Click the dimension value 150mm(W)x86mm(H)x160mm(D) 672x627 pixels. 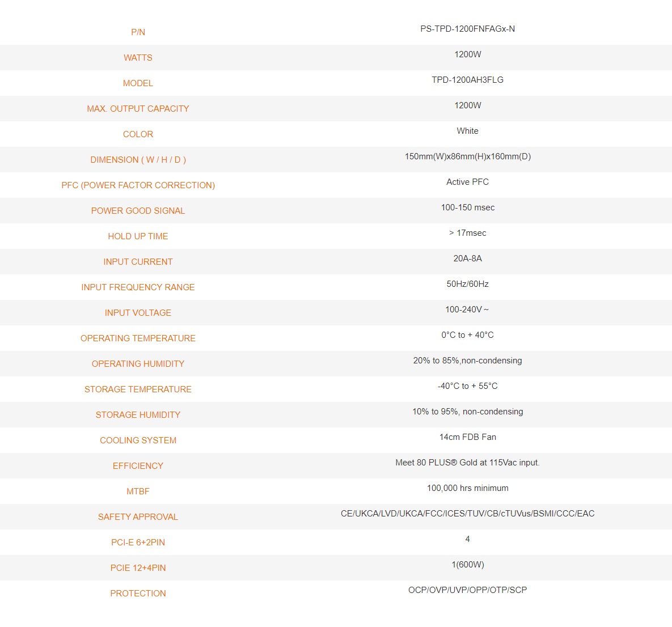pyautogui.click(x=468, y=156)
